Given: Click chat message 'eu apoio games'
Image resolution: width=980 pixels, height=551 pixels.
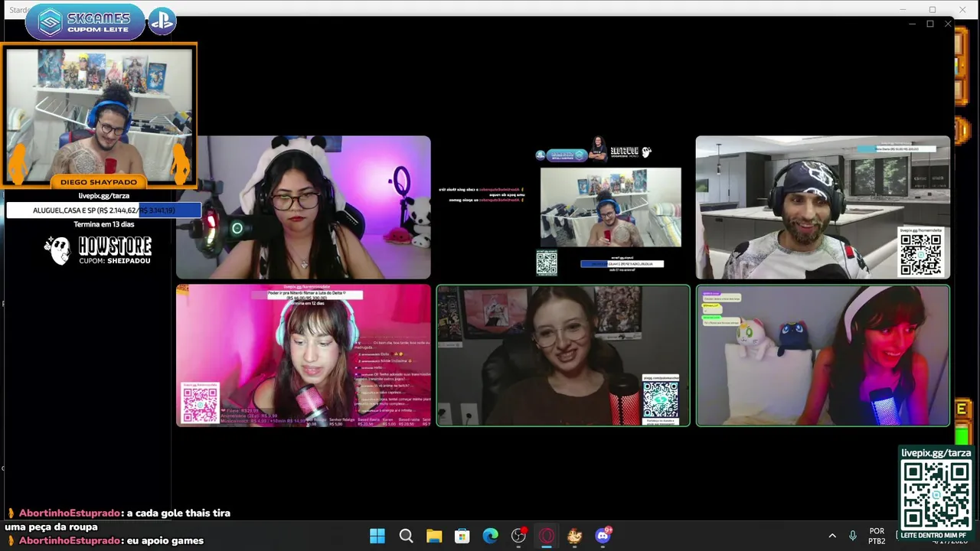Looking at the screenshot, I should (165, 540).
